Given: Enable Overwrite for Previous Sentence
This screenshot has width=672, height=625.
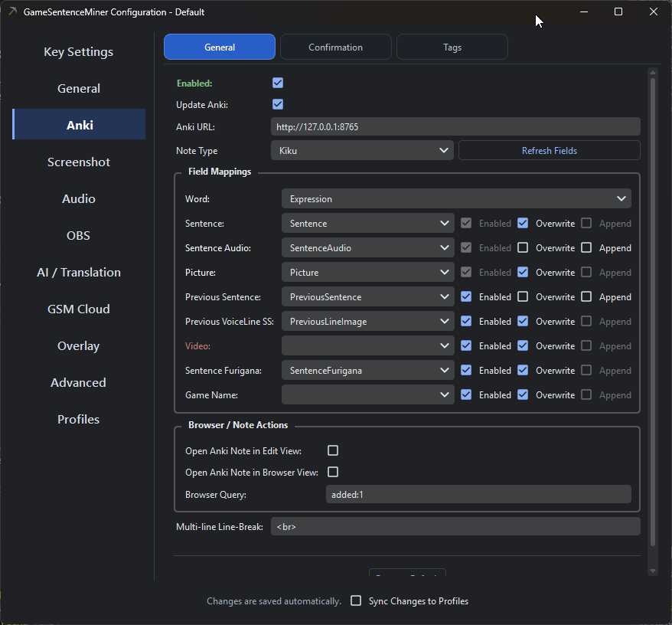Looking at the screenshot, I should point(523,296).
